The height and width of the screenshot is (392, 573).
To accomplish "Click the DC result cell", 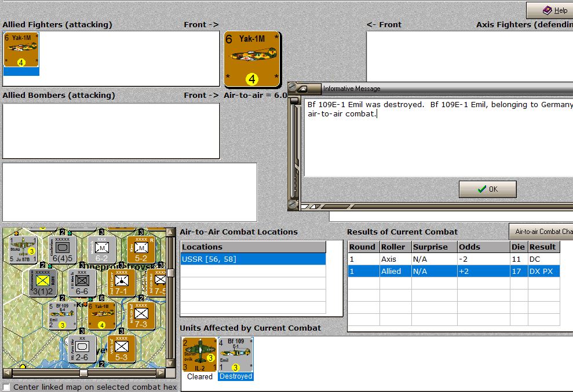I will (544, 259).
